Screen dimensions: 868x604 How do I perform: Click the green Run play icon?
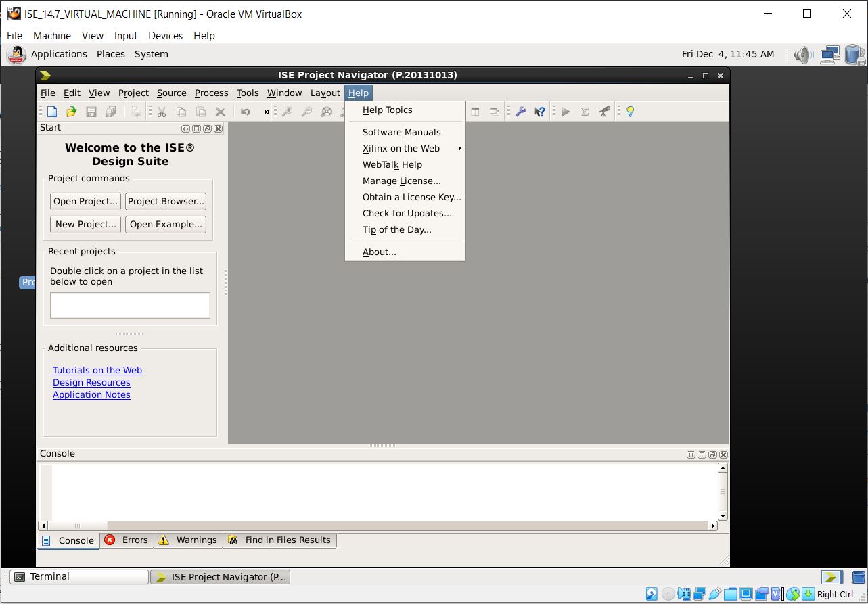pyautogui.click(x=566, y=112)
